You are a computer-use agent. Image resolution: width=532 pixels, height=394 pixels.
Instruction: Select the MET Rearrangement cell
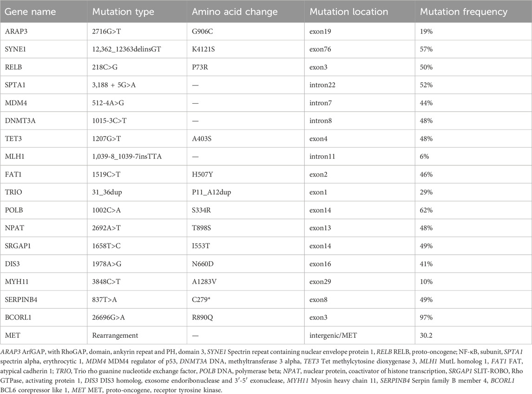pyautogui.click(x=114, y=320)
